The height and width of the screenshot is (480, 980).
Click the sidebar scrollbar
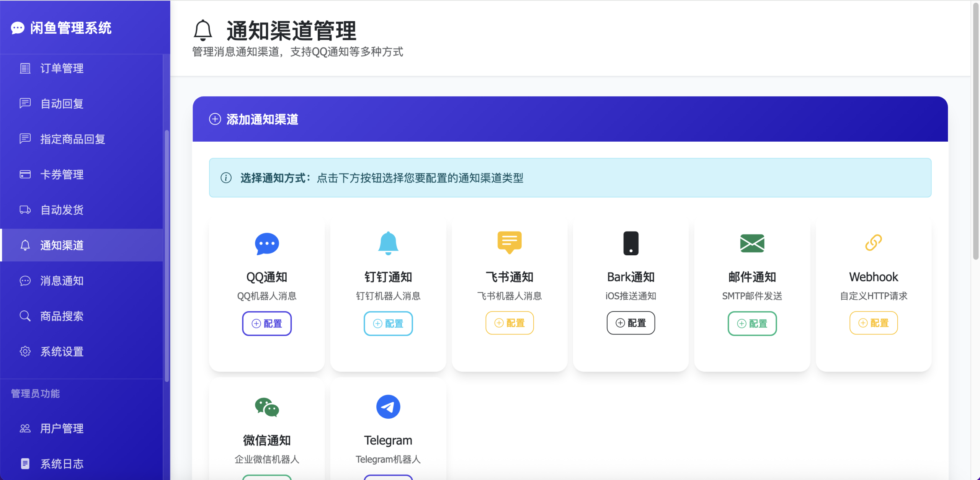point(167,256)
